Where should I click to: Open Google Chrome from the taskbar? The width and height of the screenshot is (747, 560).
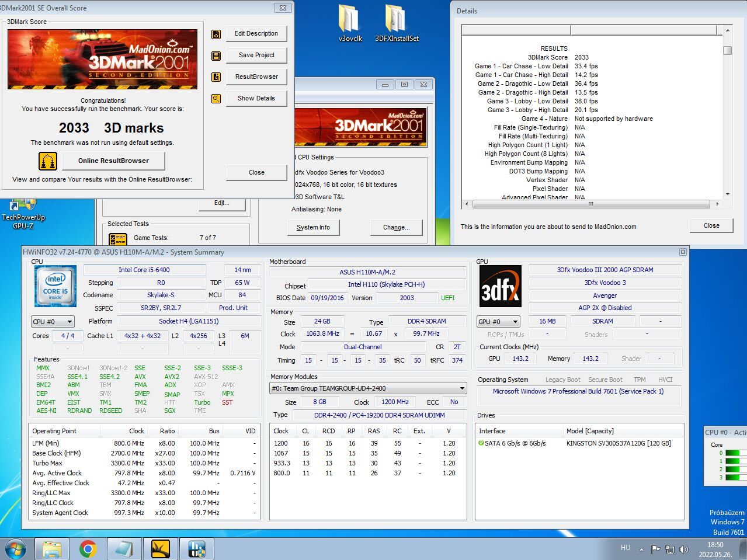click(88, 549)
